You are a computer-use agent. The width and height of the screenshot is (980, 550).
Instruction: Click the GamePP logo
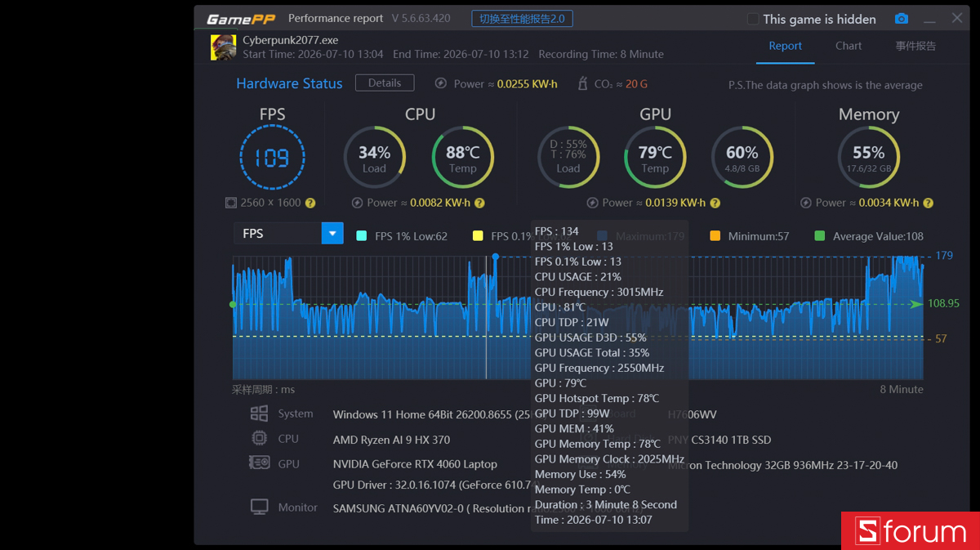point(239,19)
